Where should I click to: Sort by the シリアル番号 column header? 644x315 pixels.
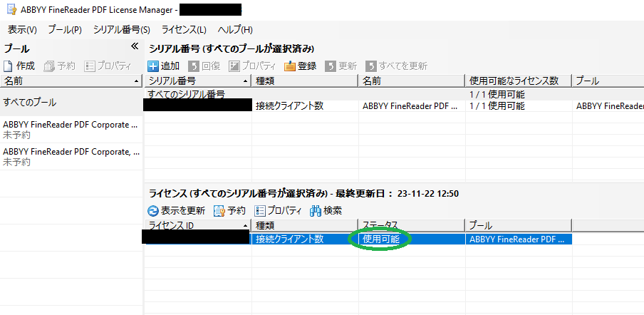[x=198, y=81]
